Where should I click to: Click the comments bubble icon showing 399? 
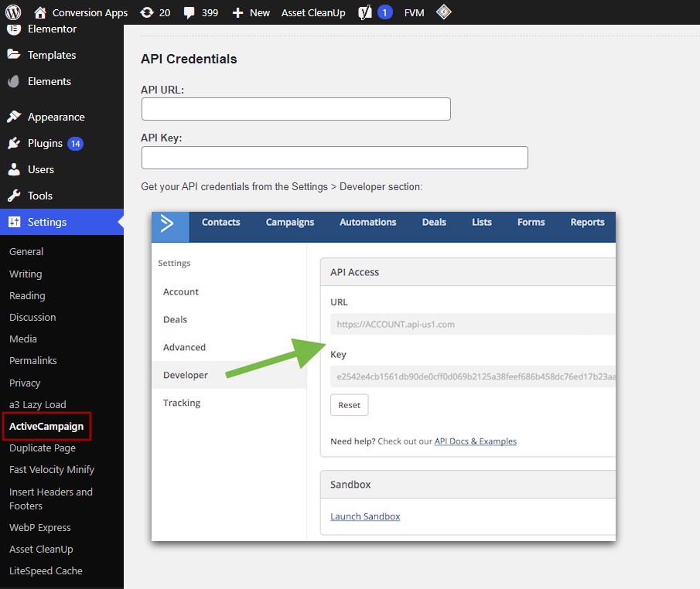coord(190,12)
